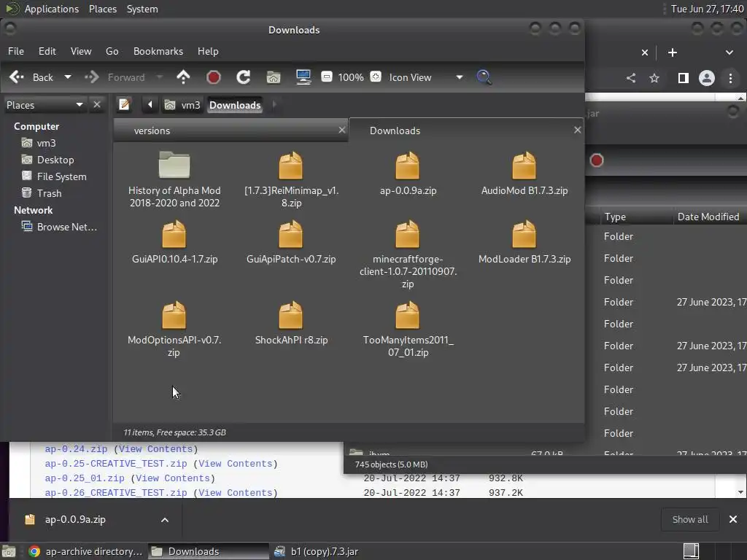Image resolution: width=747 pixels, height=560 pixels.
Task: Click the clock showing Tue Jun 27
Action: point(707,9)
